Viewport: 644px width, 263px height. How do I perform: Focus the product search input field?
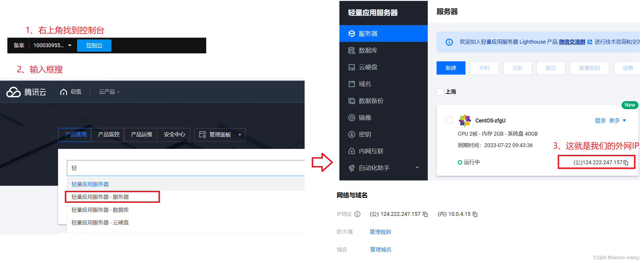tap(186, 168)
